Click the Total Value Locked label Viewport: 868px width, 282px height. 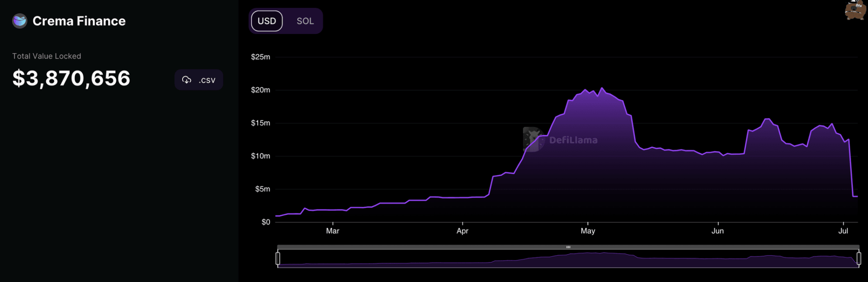click(47, 56)
